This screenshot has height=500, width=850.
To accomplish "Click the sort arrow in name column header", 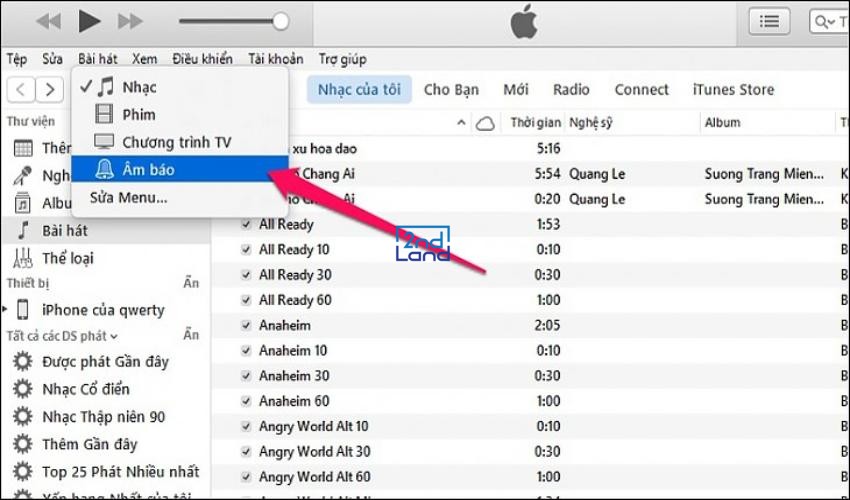I will [461, 123].
